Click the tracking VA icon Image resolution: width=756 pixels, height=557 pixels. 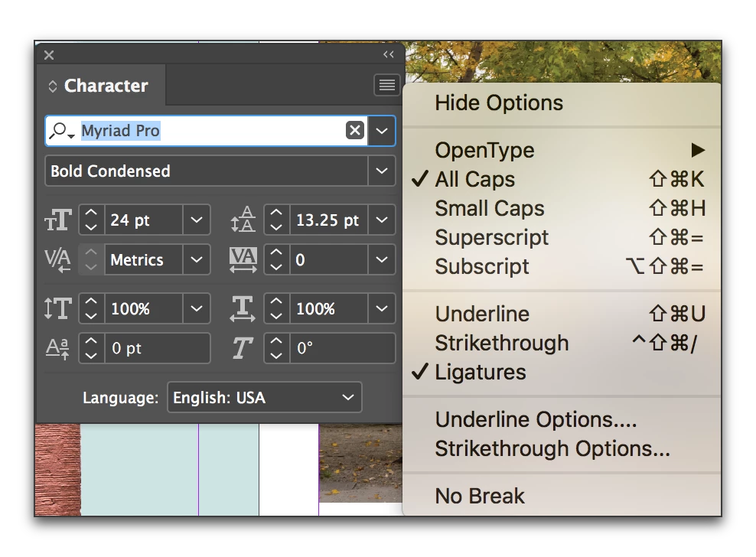[x=243, y=259]
